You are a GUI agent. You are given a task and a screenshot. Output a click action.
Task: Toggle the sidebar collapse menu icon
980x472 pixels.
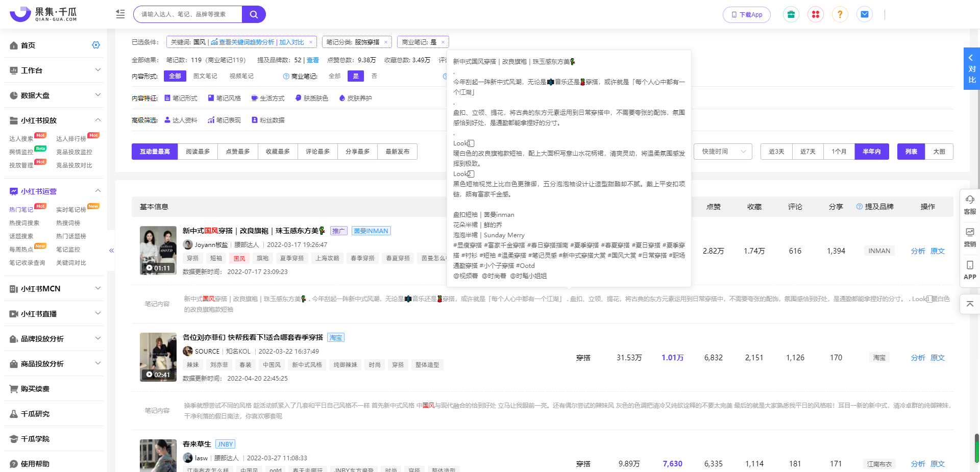point(120,14)
